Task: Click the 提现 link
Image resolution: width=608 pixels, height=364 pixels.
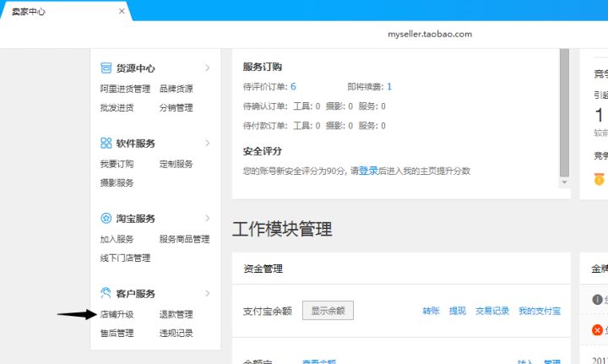Action: 458,311
